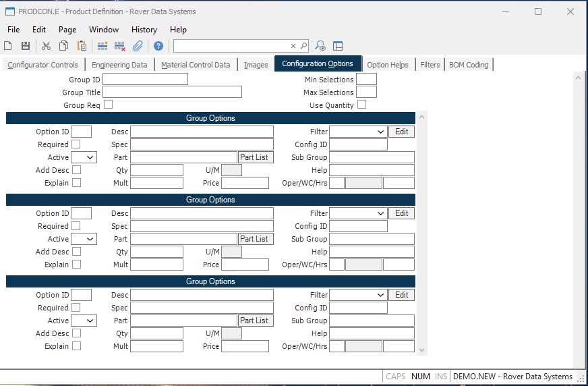
Task: Click the Save disk icon
Action: tap(26, 46)
